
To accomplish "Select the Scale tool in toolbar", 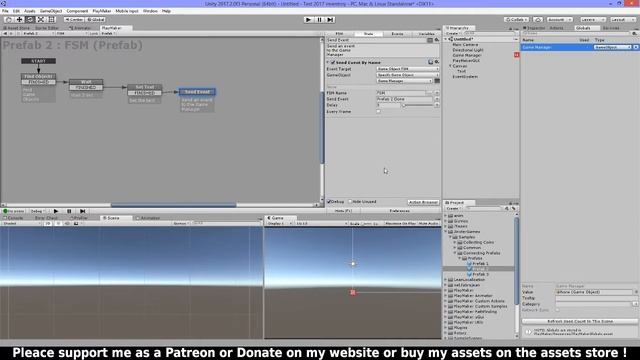I will 40,20.
